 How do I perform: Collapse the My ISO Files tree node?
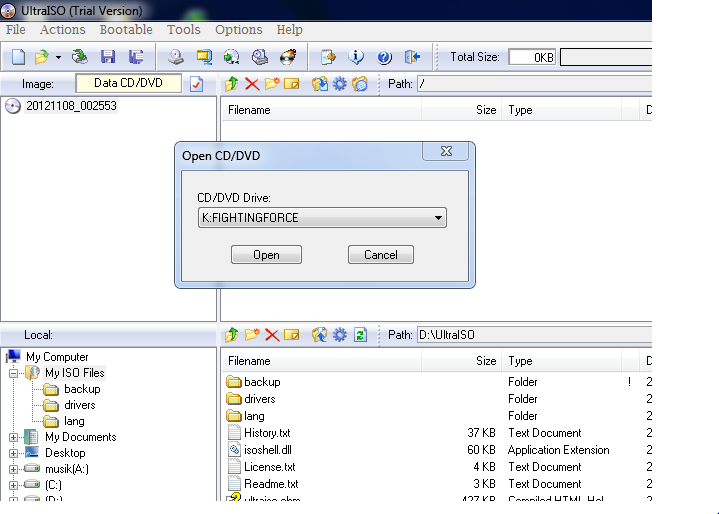(13, 373)
